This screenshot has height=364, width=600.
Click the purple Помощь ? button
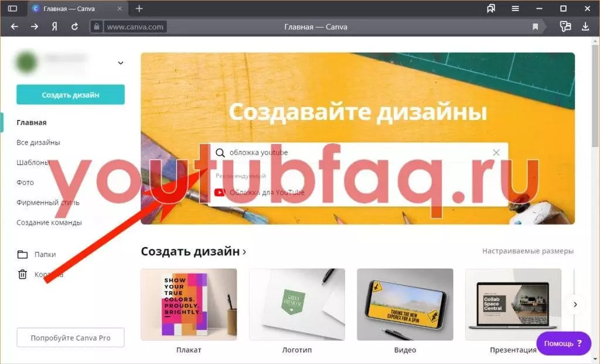click(x=564, y=344)
